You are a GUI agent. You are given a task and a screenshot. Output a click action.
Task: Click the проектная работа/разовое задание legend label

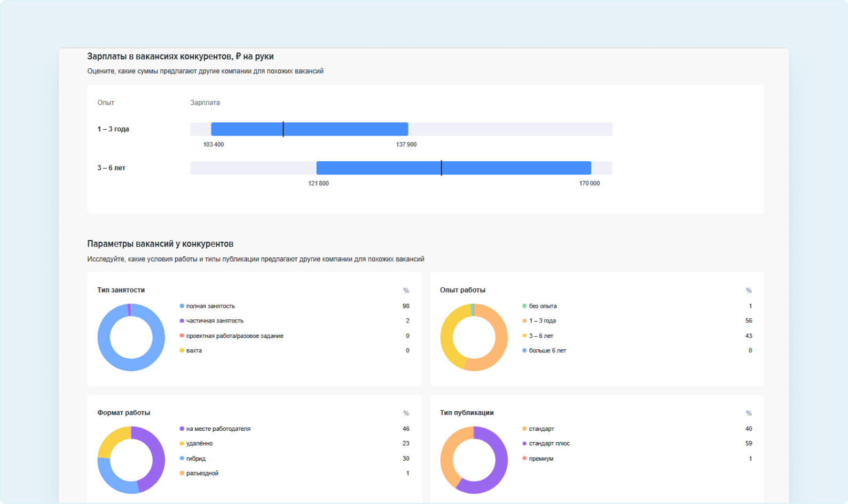(x=234, y=336)
